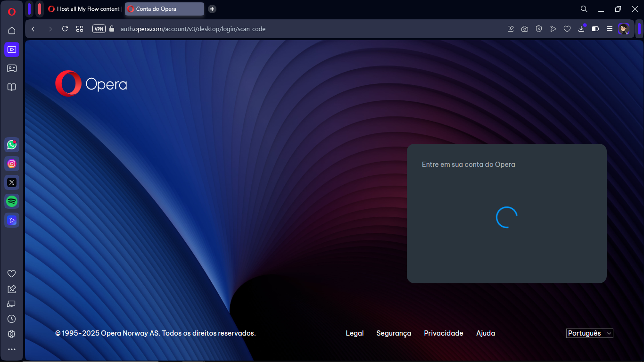The width and height of the screenshot is (644, 362).
Task: Click the Opera logo on the page
Action: tap(91, 83)
